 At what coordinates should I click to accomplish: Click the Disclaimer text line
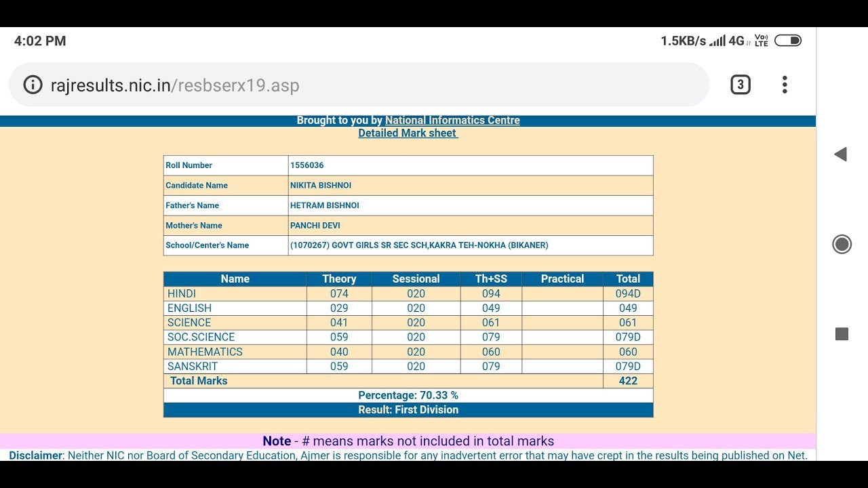tap(408, 455)
